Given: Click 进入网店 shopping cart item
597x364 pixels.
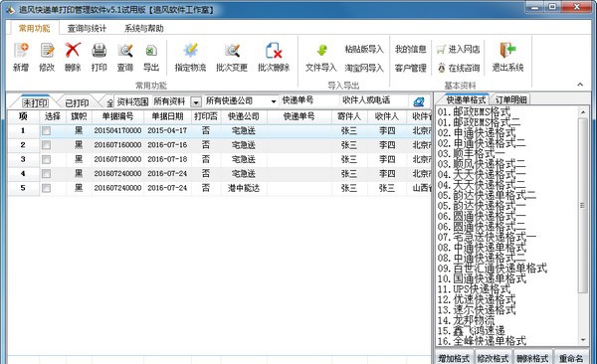Looking at the screenshot, I should click(x=458, y=49).
